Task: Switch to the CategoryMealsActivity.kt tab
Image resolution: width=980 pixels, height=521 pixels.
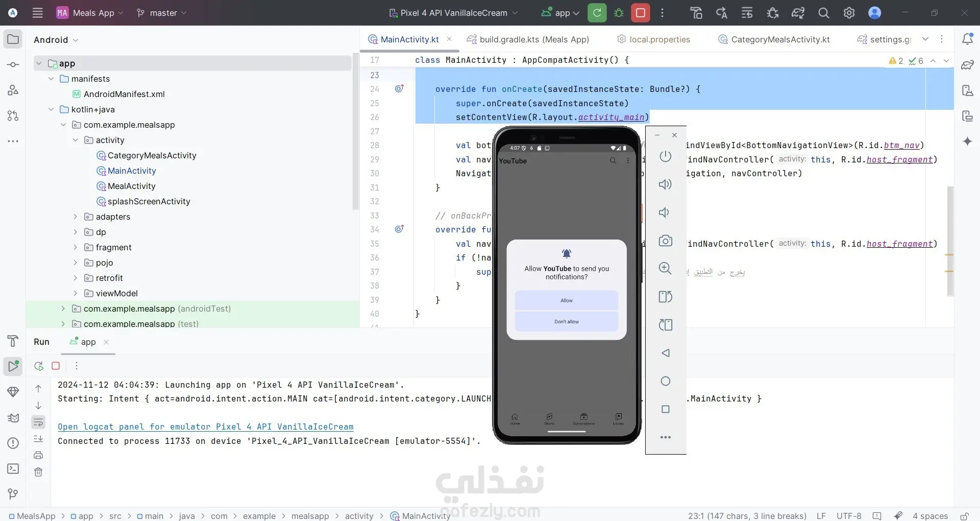Action: 774,39
